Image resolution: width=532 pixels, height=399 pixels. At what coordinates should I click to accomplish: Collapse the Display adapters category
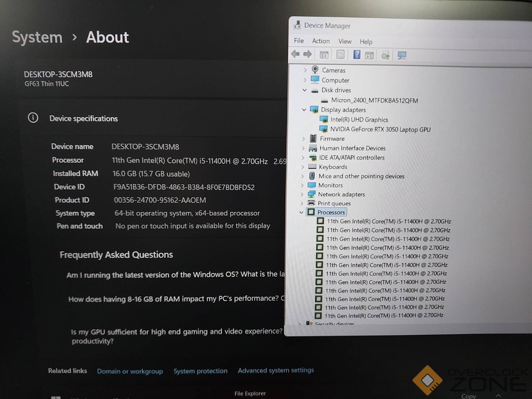click(x=304, y=109)
